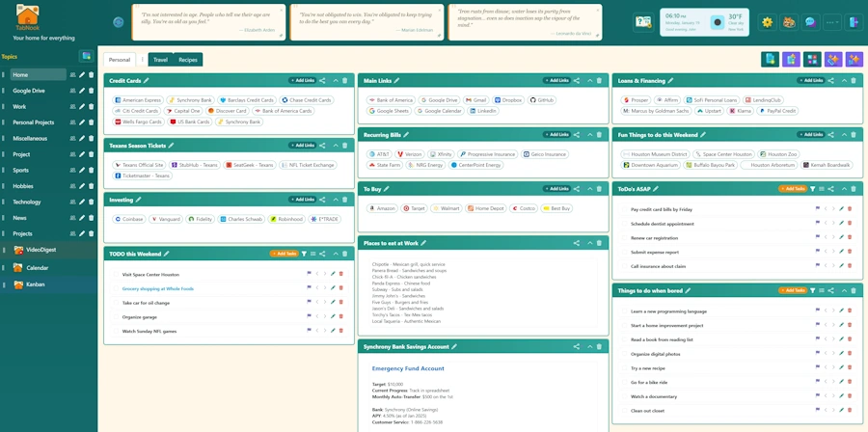This screenshot has height=432, width=868.
Task: Collapse the Things to do when bored widget
Action: tap(844, 290)
